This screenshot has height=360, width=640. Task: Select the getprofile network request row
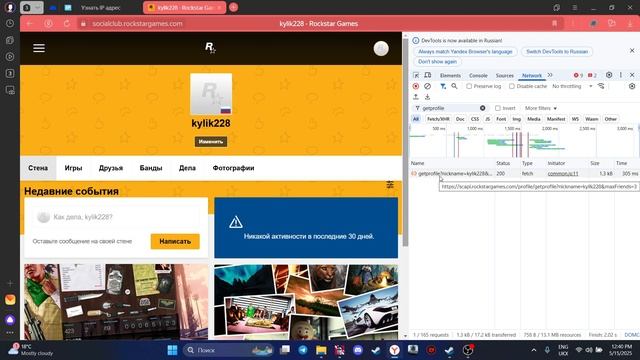pos(524,173)
